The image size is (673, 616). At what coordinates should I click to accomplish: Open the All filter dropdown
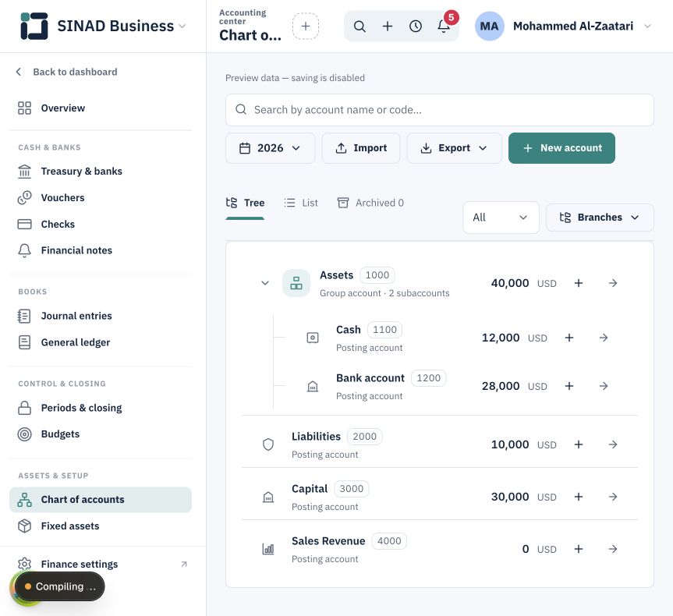(x=501, y=218)
